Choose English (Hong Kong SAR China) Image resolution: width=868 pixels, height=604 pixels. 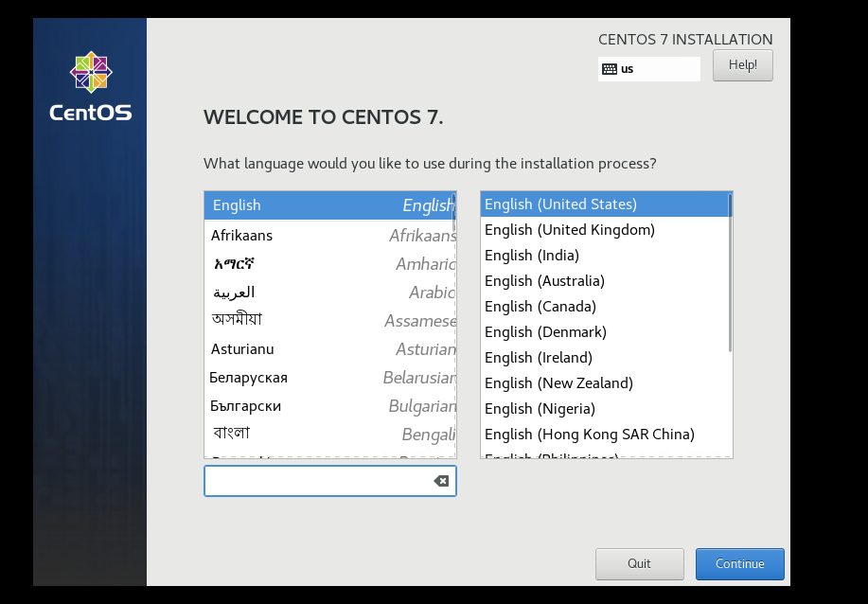(590, 435)
